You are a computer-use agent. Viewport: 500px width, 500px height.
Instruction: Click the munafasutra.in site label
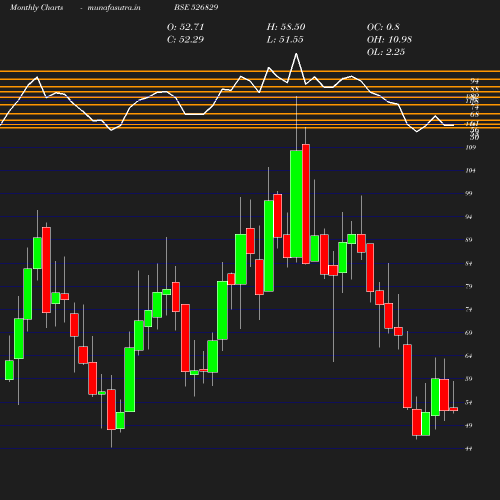coord(114,7)
